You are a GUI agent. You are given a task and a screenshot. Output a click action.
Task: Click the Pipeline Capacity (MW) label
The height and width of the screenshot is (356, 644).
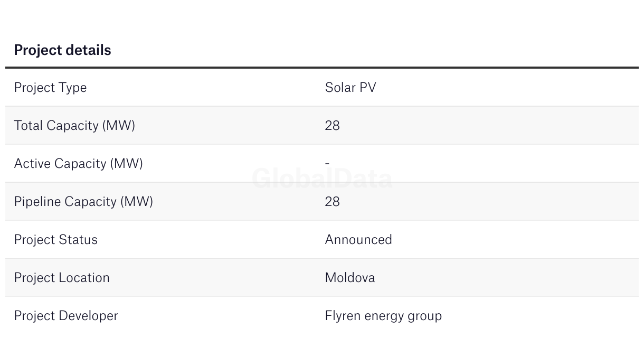click(x=83, y=202)
